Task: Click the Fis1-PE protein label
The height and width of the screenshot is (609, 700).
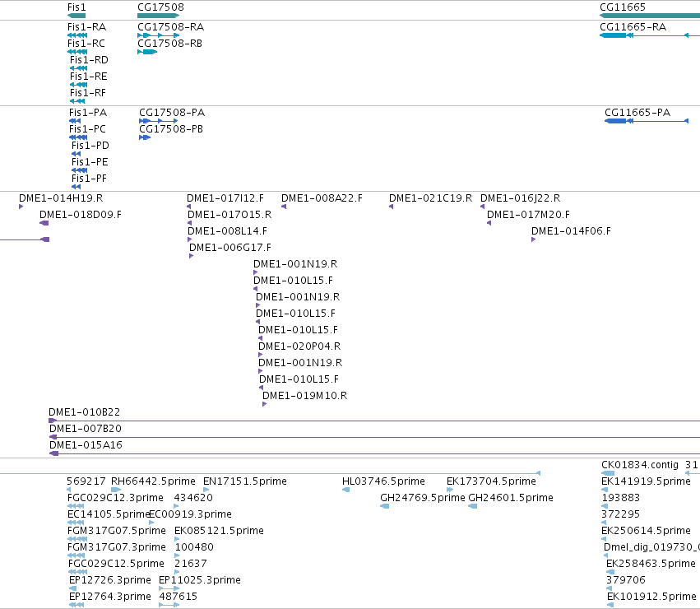Action: (x=90, y=162)
